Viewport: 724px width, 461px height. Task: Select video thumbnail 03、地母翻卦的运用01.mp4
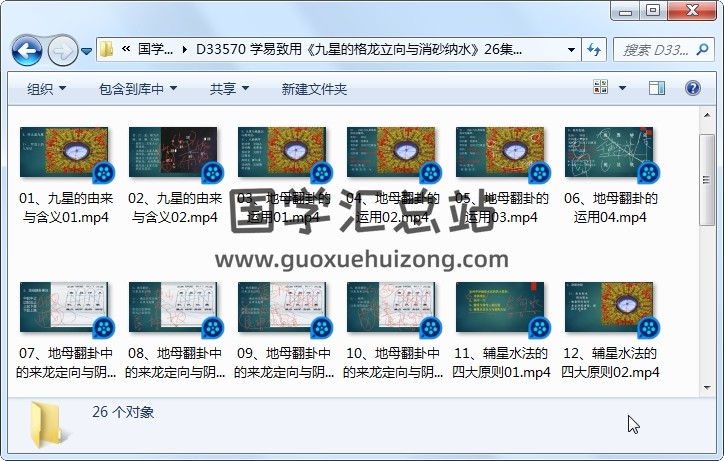(x=282, y=152)
